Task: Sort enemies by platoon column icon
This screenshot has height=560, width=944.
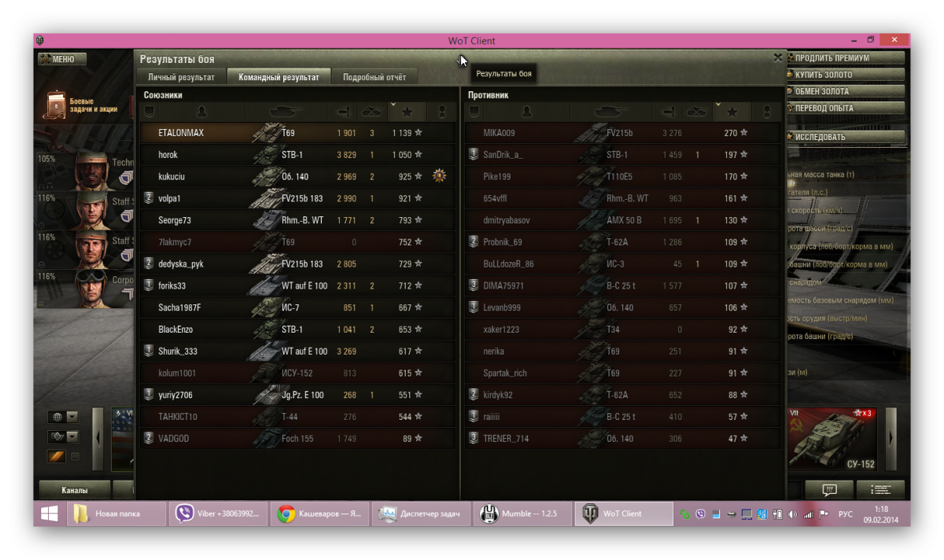Action: pyautogui.click(x=474, y=112)
